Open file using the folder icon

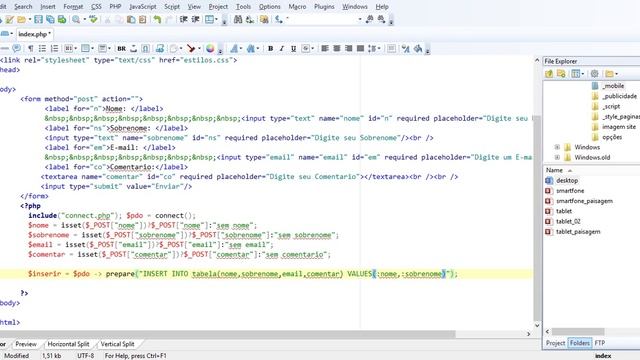(x=22, y=19)
